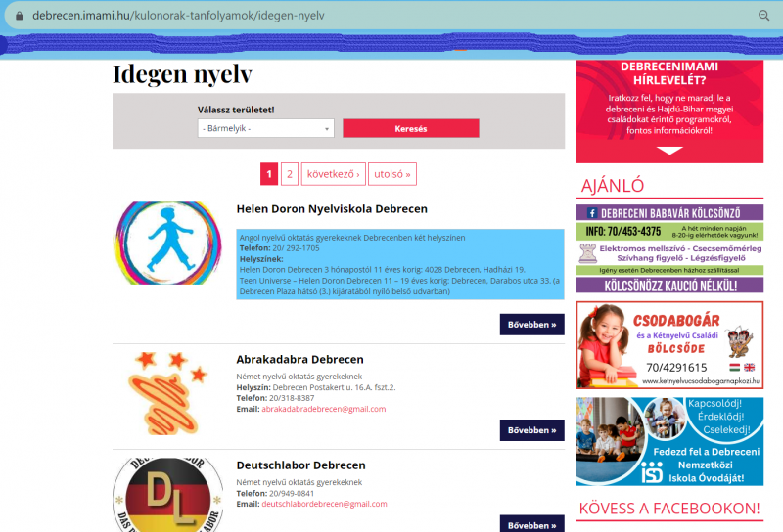Click the zoom magnifier icon in address bar
783x532 pixels.
(x=763, y=16)
